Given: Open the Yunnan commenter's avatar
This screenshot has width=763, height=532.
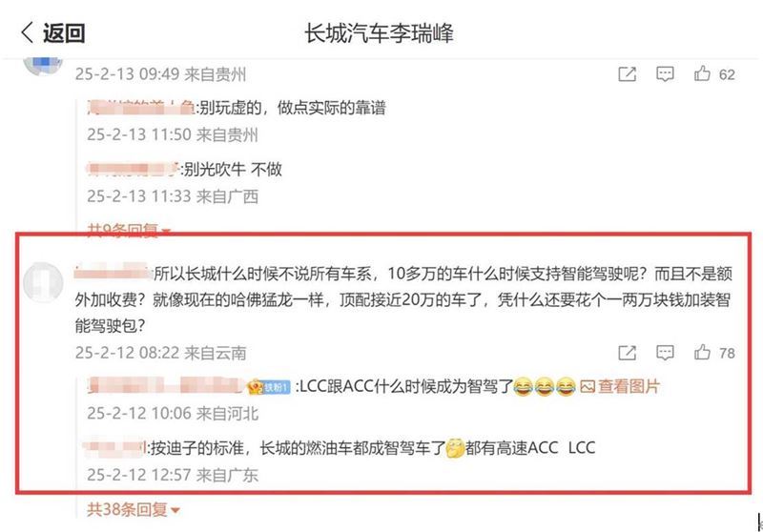Looking at the screenshot, I should pos(43,282).
